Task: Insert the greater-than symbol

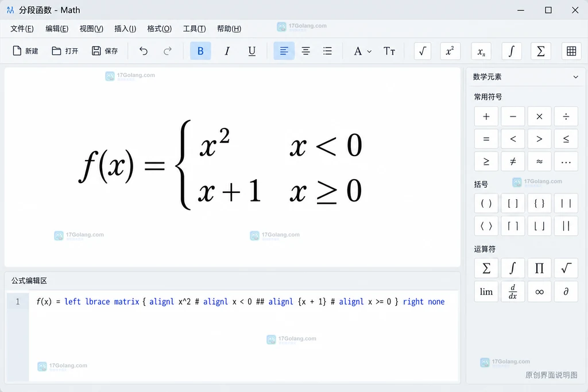Action: point(540,139)
